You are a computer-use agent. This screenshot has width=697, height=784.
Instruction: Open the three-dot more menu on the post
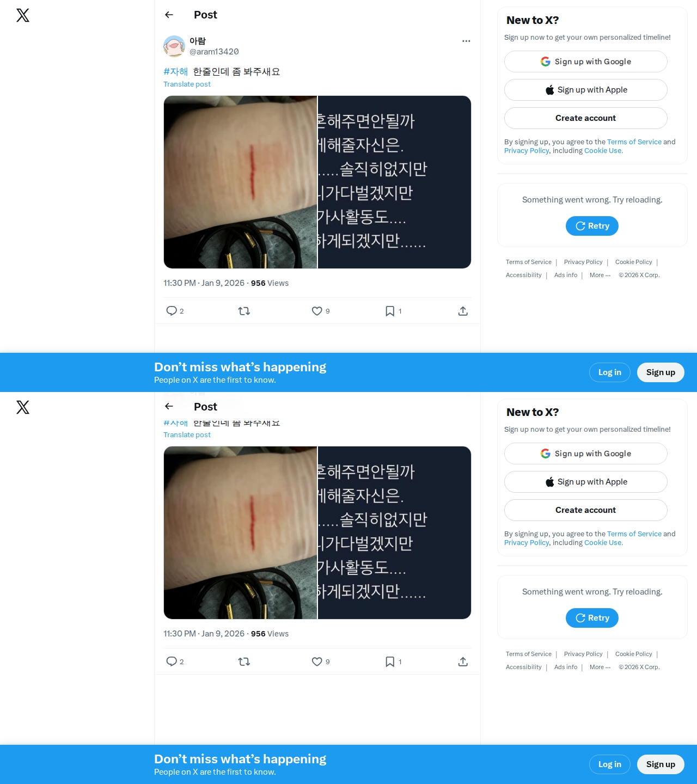pos(466,41)
